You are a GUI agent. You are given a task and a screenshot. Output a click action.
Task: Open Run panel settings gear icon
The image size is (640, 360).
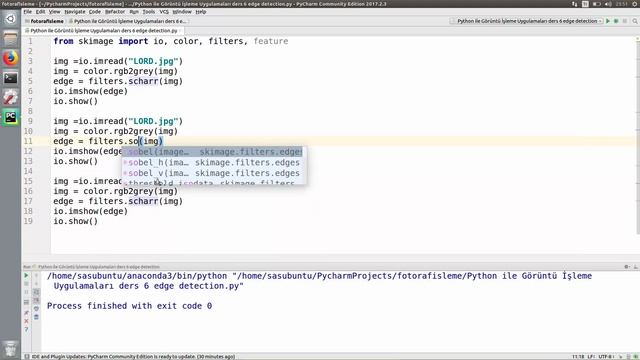(x=627, y=267)
